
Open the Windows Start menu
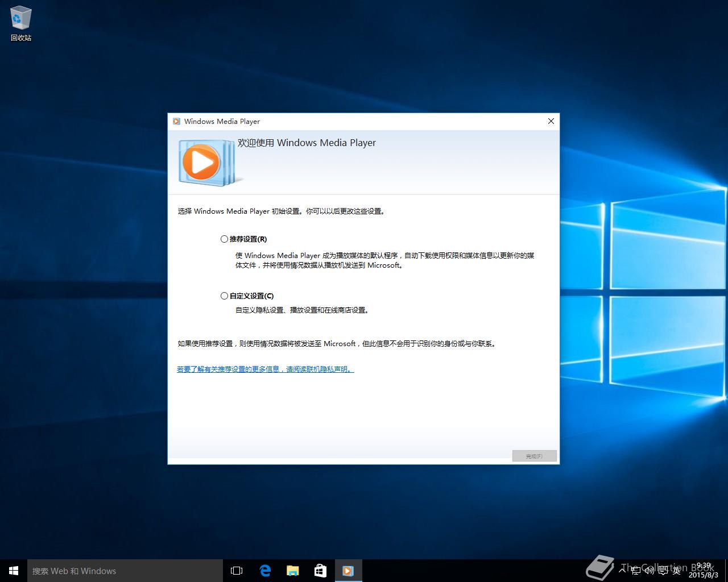pyautogui.click(x=14, y=571)
